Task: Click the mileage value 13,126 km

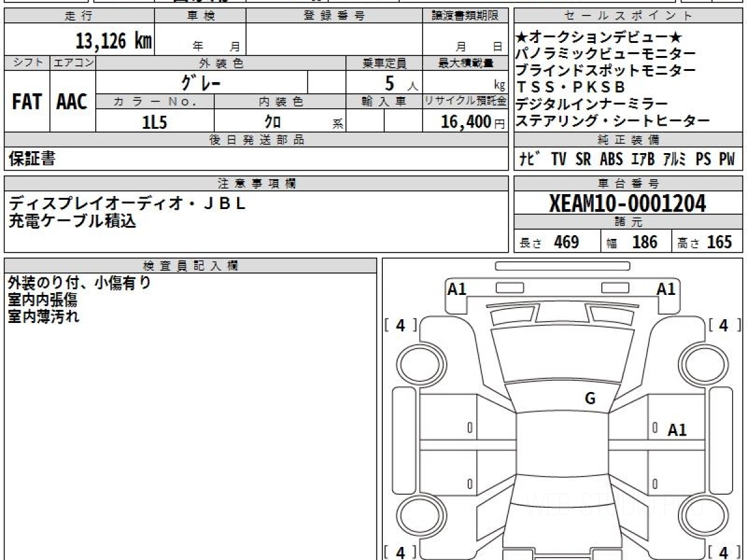Action: tap(114, 41)
